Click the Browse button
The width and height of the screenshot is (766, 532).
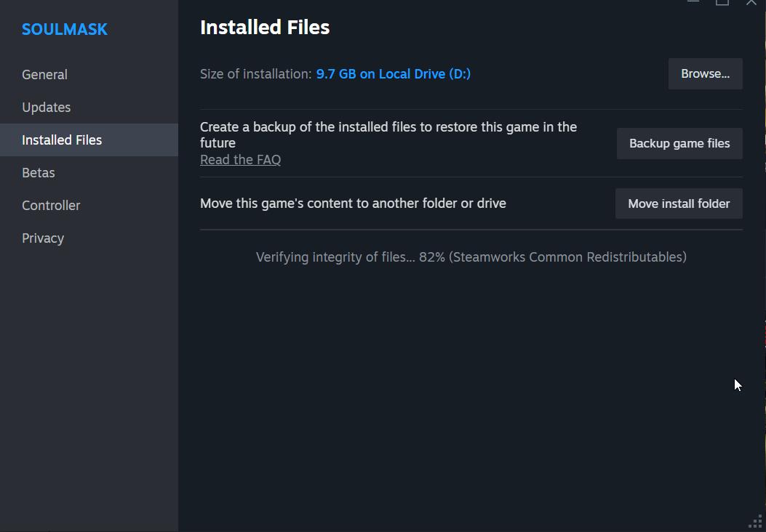coord(703,73)
